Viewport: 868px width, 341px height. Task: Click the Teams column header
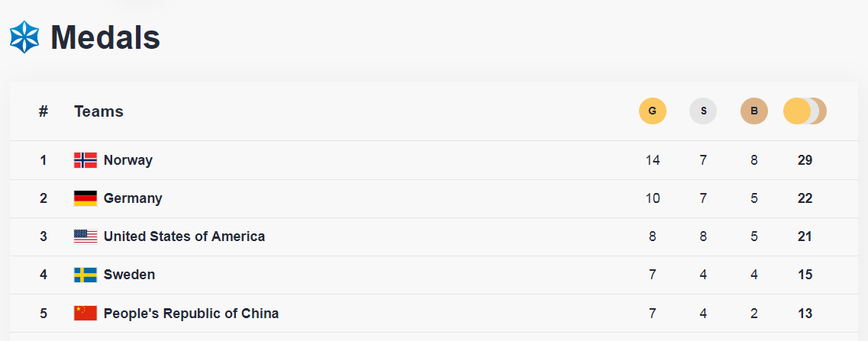(x=98, y=111)
